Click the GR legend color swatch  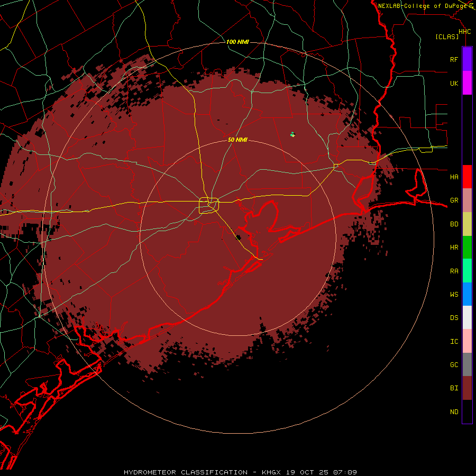(467, 200)
